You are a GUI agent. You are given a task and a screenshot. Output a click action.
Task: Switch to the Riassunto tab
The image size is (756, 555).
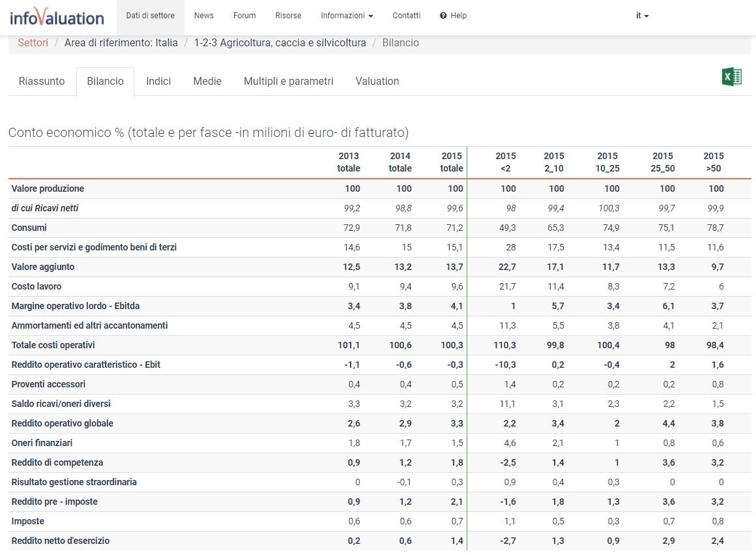click(42, 81)
